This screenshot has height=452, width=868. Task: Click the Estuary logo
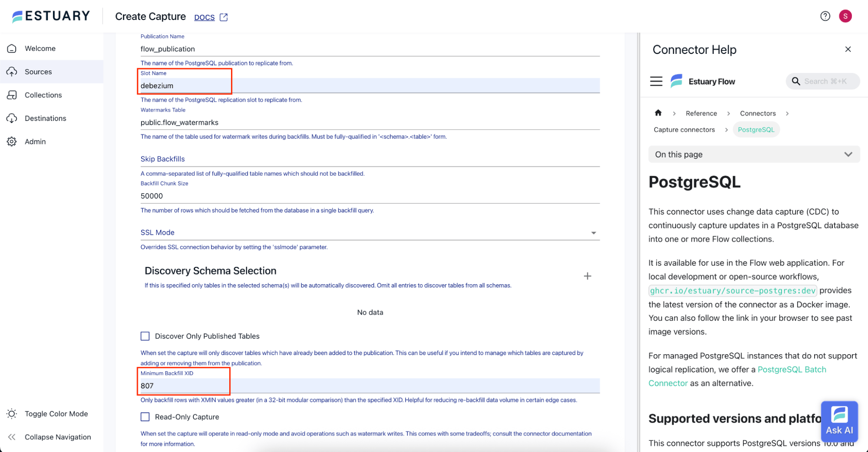click(51, 16)
